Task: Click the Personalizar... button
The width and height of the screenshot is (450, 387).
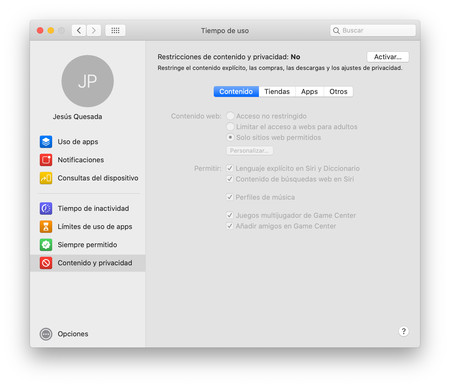Action: pos(250,151)
